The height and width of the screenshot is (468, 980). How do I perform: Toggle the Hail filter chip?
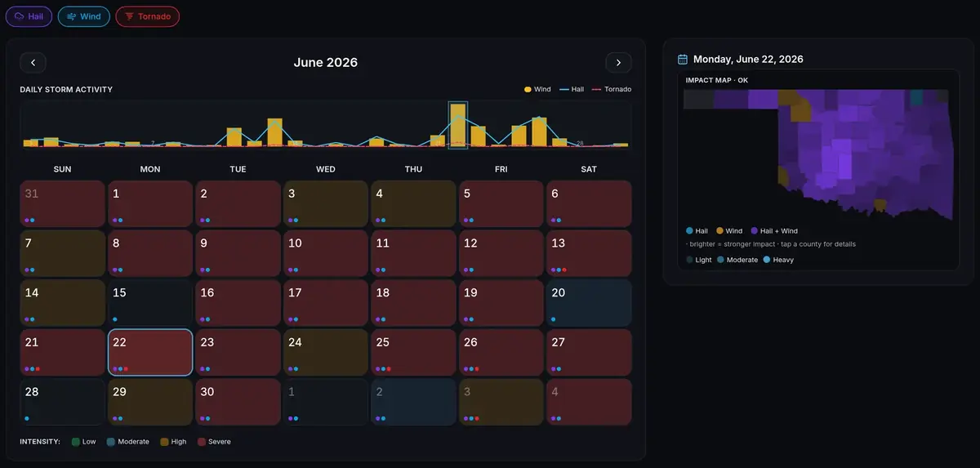(x=29, y=16)
